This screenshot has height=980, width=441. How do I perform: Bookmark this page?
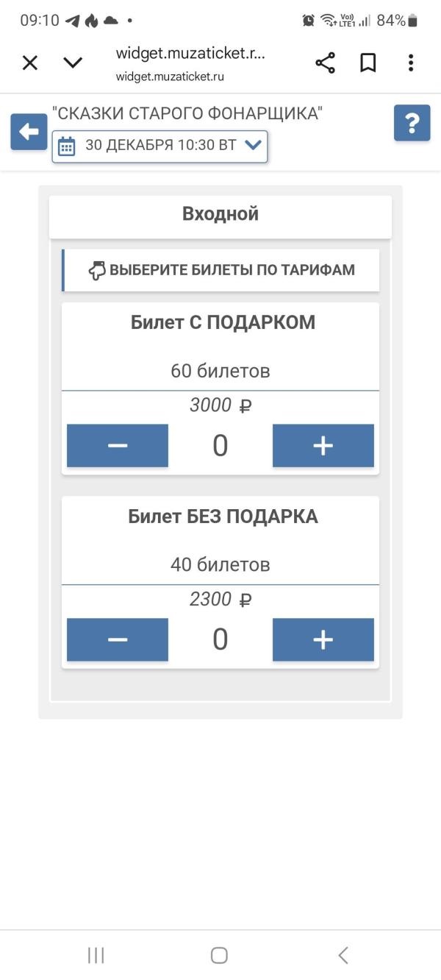[368, 63]
